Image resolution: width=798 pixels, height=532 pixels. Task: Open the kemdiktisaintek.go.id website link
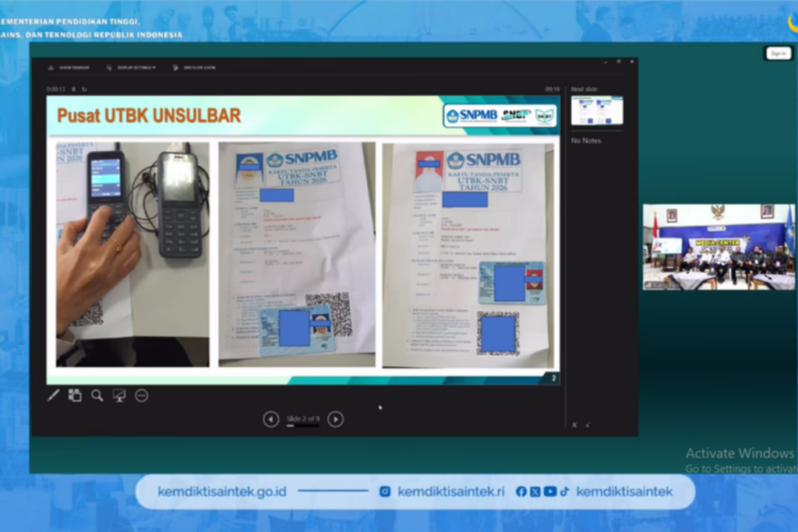pyautogui.click(x=222, y=491)
